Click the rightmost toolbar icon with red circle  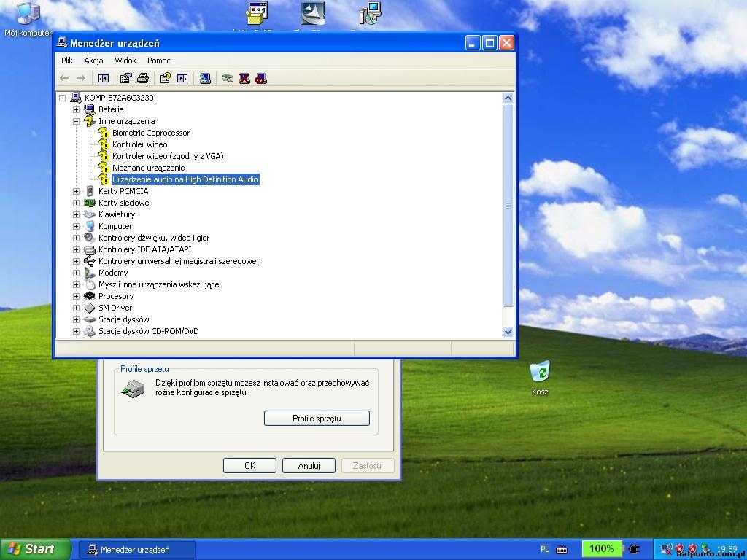point(261,78)
